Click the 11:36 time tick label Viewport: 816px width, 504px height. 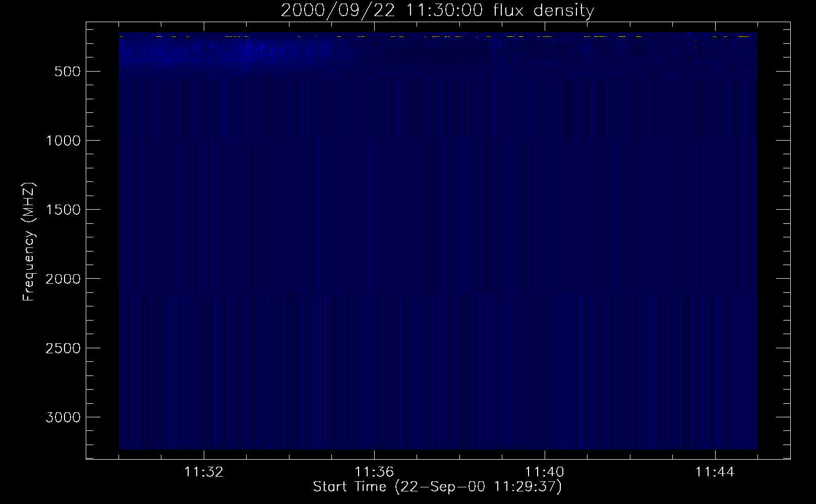[374, 472]
